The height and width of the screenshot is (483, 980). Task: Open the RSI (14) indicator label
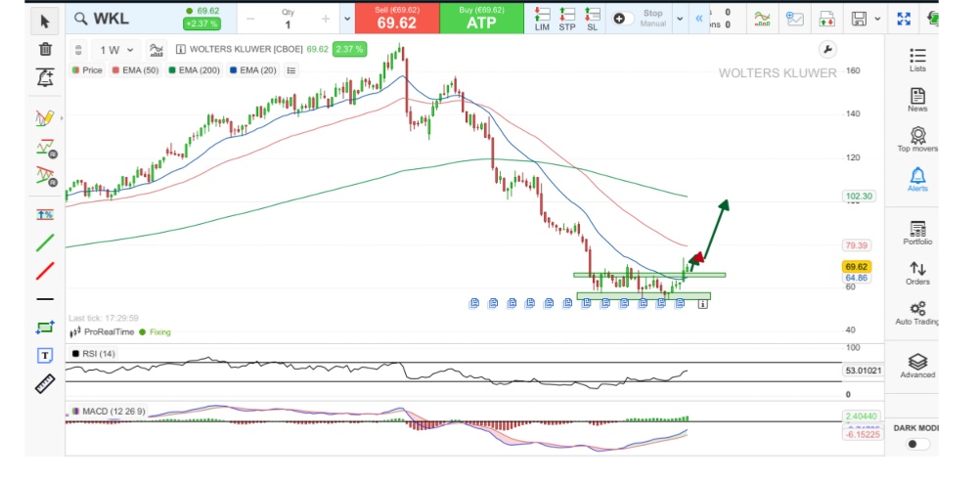click(94, 354)
